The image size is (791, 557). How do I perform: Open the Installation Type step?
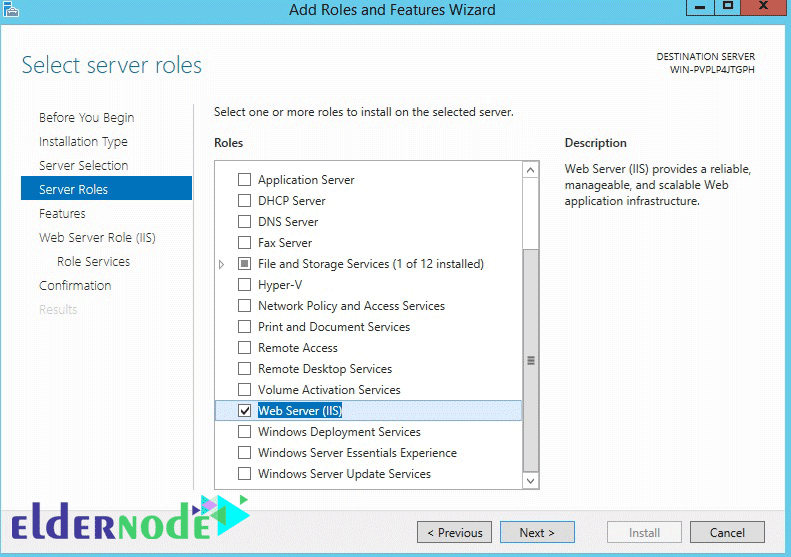coord(83,142)
